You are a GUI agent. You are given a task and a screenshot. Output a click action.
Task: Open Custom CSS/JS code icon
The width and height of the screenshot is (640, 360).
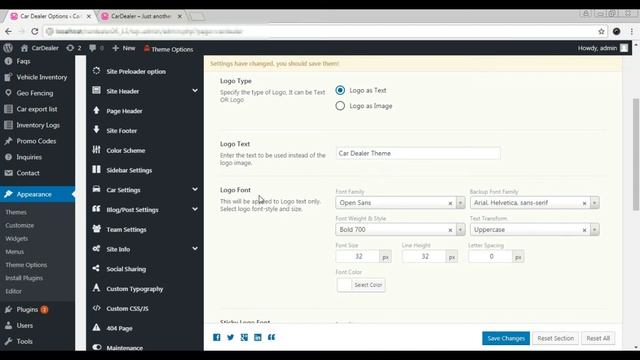[96, 308]
